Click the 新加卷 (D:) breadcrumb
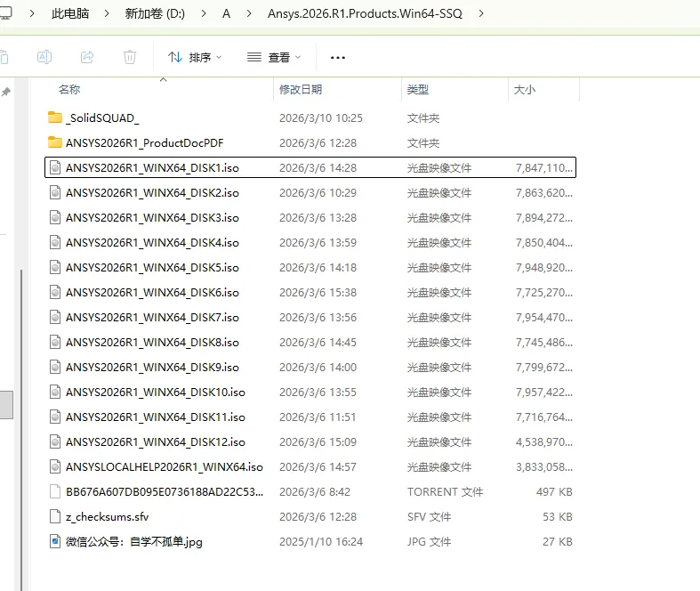The image size is (700, 591). (x=155, y=13)
